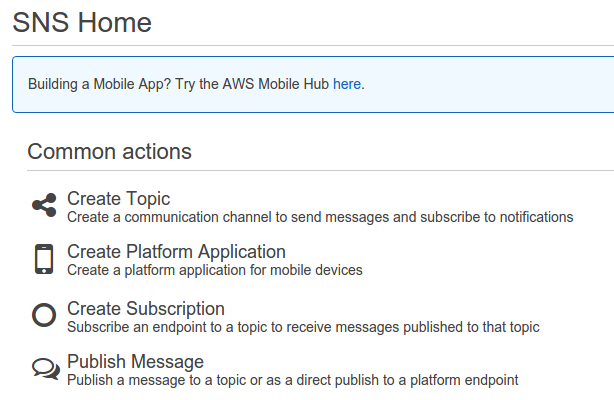
Task: Click the Common actions section heading
Action: 109,152
